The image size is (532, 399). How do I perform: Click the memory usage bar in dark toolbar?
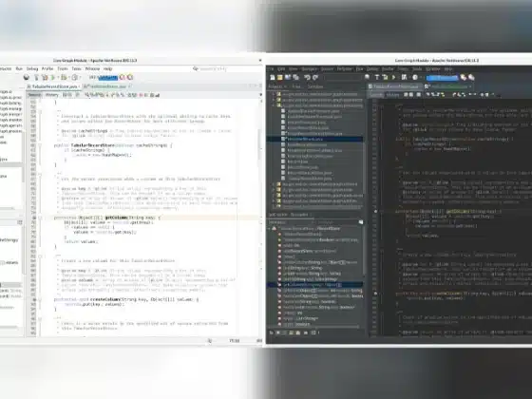[x=442, y=78]
